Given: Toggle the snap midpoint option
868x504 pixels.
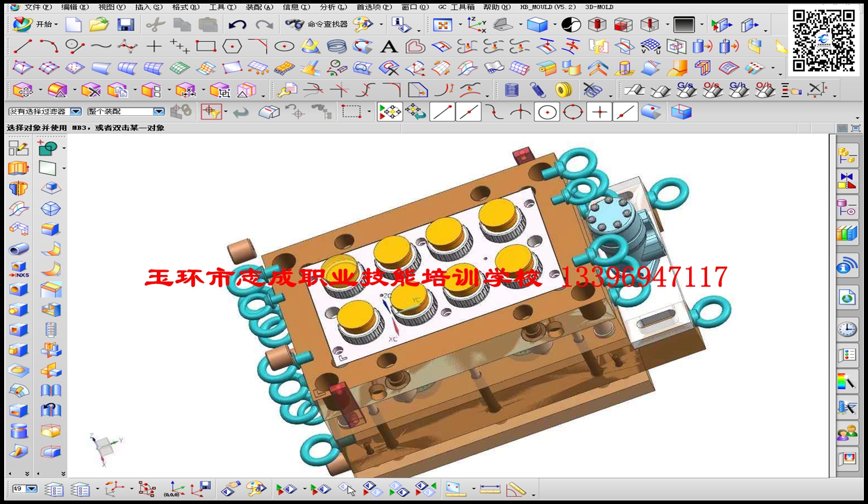Looking at the screenshot, I should [x=468, y=112].
